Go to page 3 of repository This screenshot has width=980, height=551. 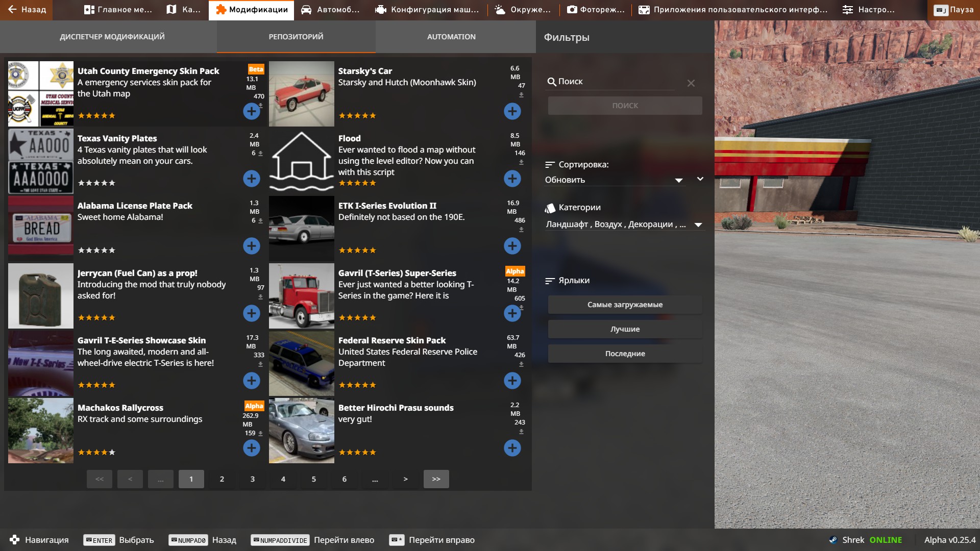(x=252, y=479)
